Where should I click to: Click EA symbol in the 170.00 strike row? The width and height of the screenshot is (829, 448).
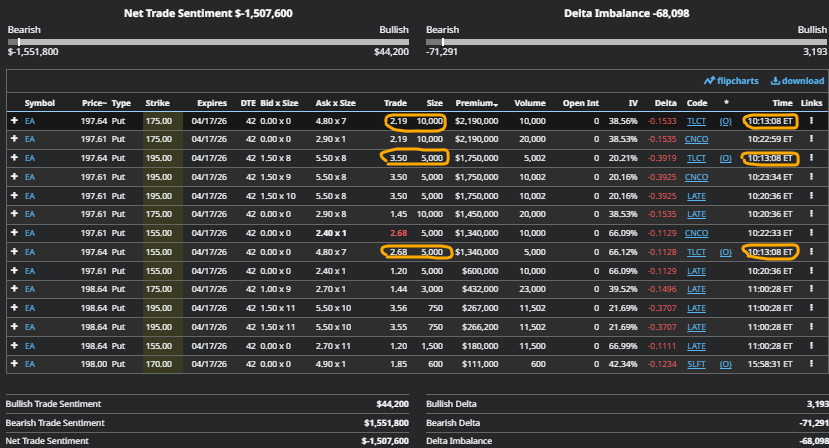pyautogui.click(x=30, y=364)
